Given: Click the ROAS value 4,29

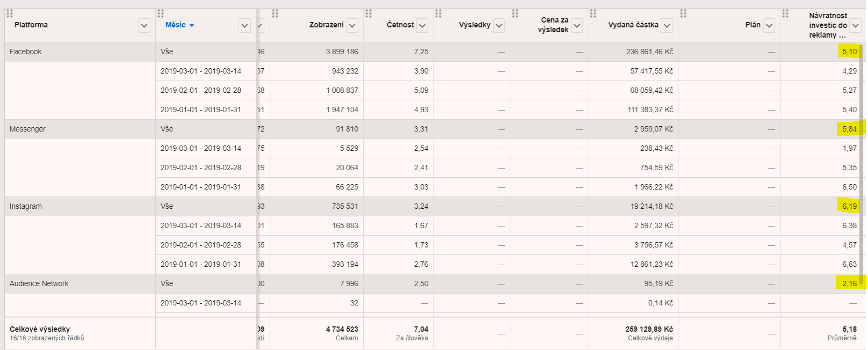Looking at the screenshot, I should coord(849,71).
